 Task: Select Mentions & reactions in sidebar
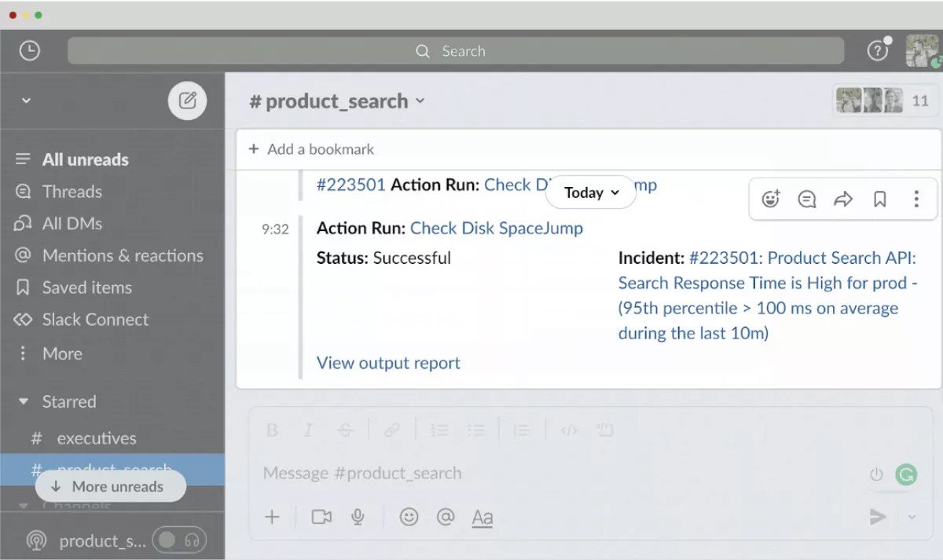tap(122, 255)
